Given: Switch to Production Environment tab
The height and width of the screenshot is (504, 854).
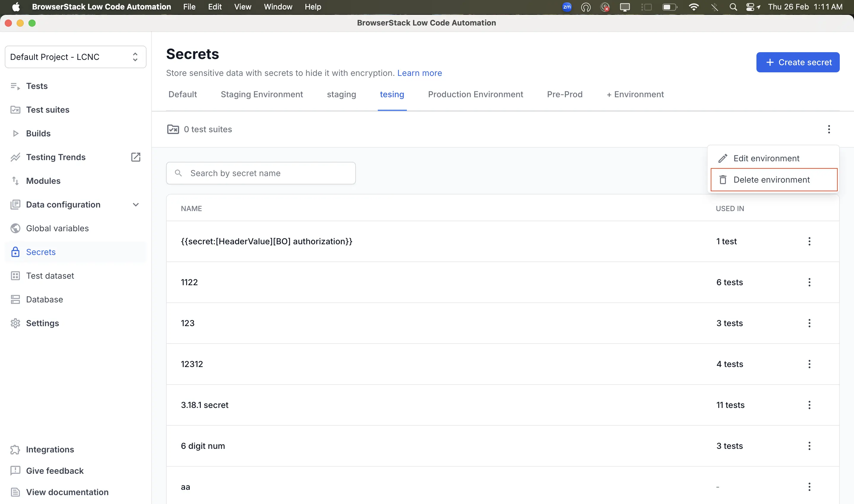Looking at the screenshot, I should tap(475, 94).
